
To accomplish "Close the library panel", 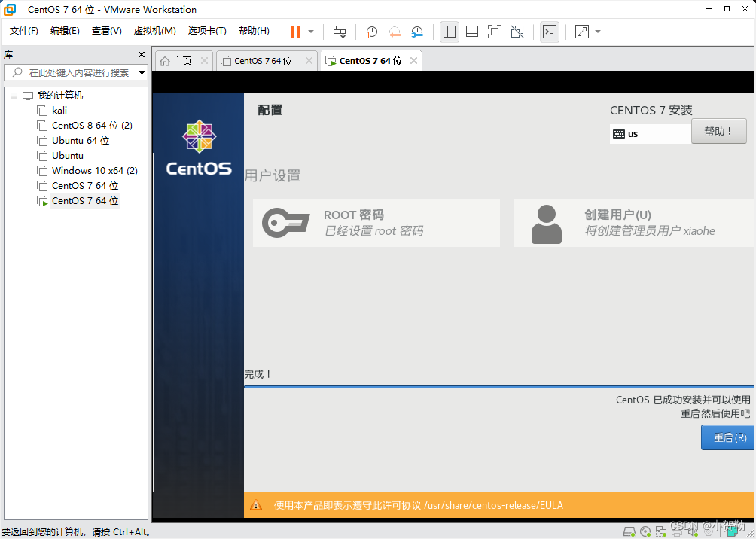I will click(142, 54).
